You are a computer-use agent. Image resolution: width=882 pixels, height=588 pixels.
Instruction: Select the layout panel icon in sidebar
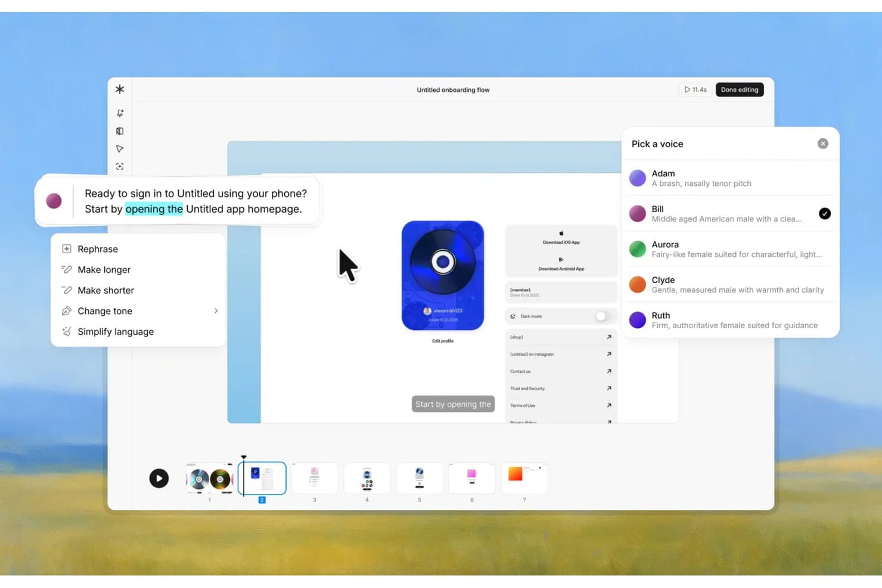[x=120, y=131]
